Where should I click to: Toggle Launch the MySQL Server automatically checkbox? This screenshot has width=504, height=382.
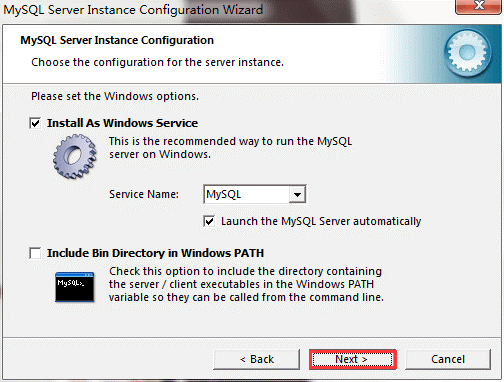coord(209,221)
